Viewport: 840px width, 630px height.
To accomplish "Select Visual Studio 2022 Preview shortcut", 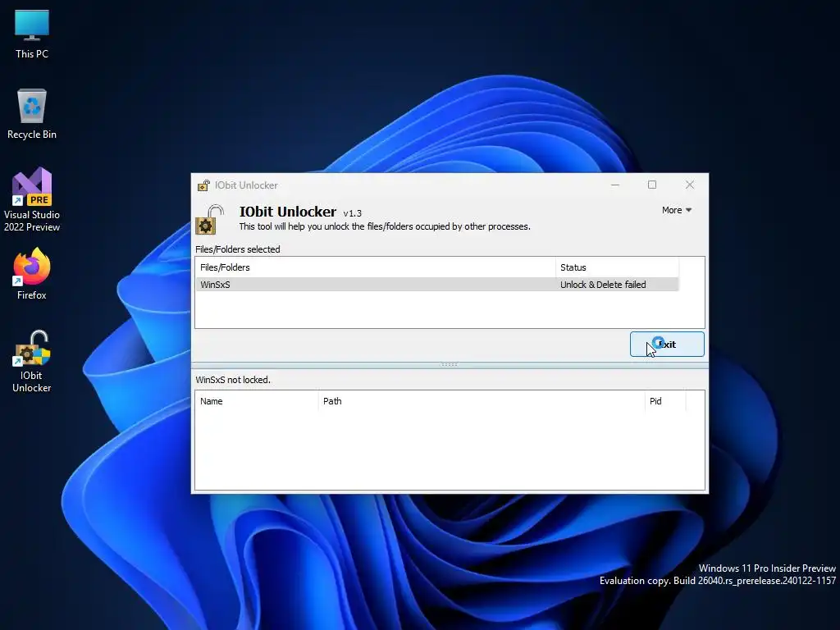I will 32,199.
